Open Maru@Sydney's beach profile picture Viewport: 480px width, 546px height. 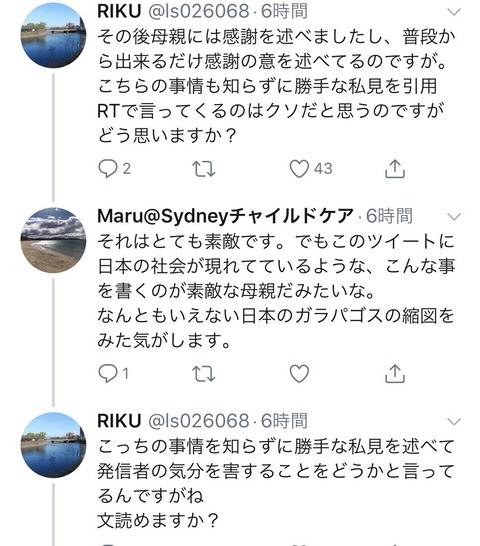(x=53, y=240)
